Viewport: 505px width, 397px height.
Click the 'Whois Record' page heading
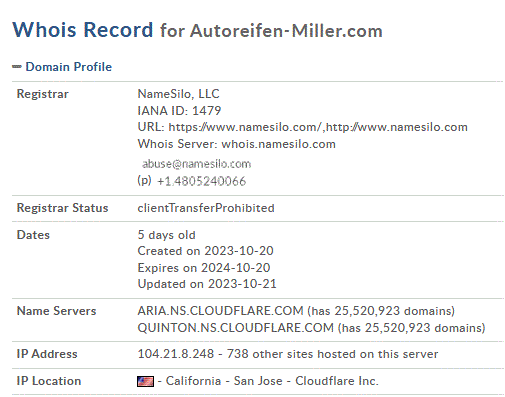click(82, 29)
